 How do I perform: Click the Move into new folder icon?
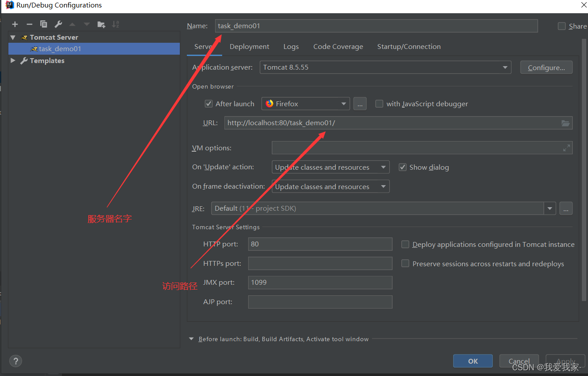coord(101,24)
